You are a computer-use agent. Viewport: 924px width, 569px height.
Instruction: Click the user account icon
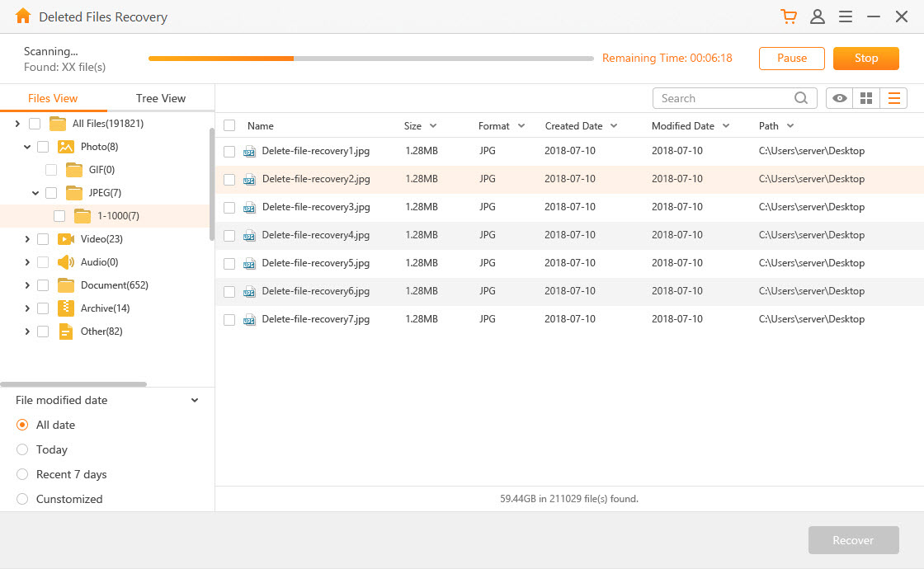click(x=818, y=16)
